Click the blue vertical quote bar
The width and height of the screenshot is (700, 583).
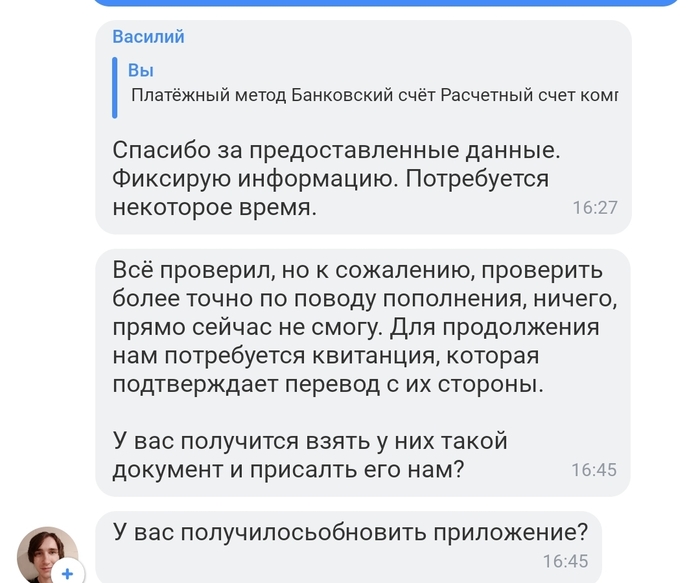coord(115,83)
